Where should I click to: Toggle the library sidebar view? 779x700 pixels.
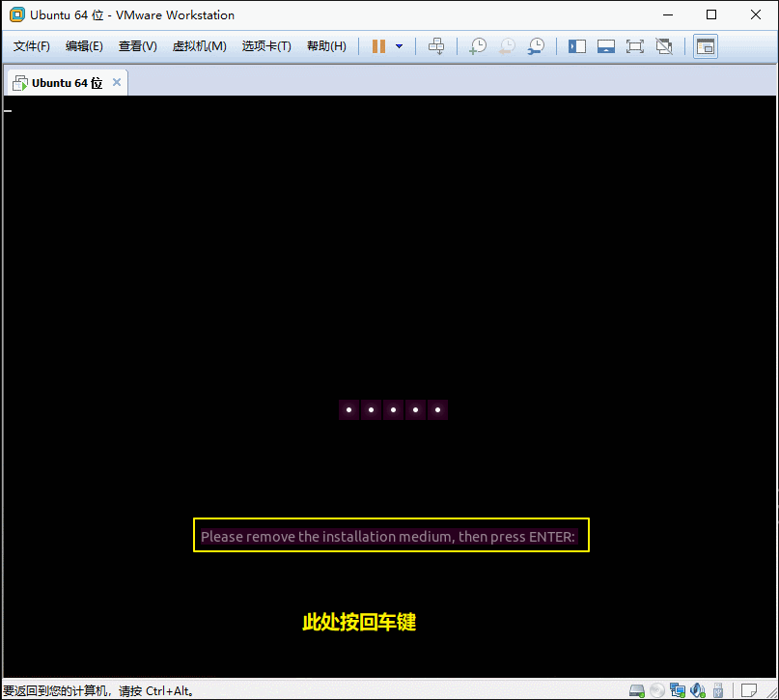pos(577,46)
